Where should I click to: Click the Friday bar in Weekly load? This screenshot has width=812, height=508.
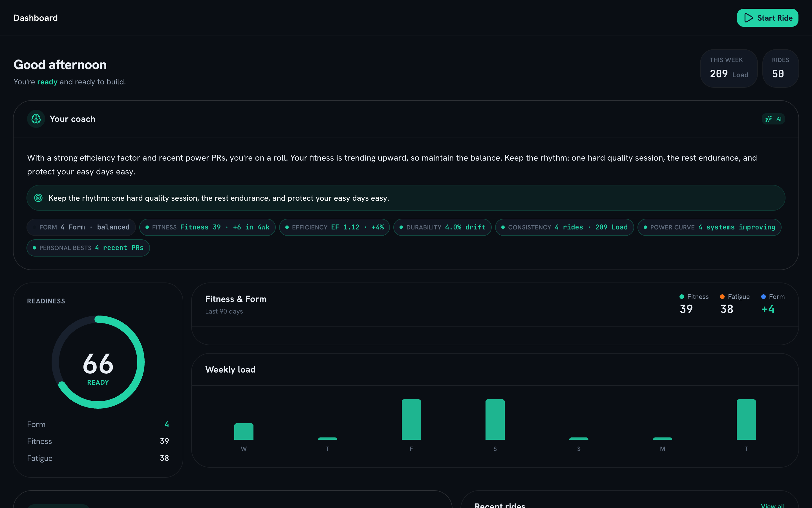tap(411, 420)
